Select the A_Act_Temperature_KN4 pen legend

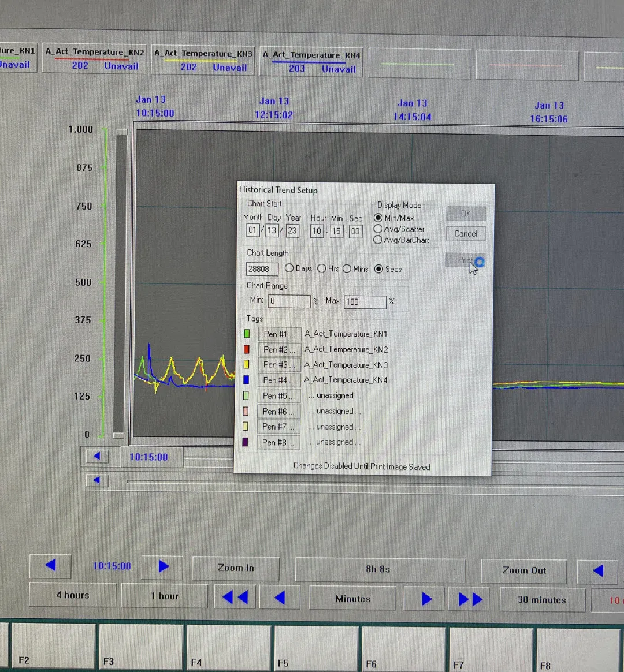point(312,62)
